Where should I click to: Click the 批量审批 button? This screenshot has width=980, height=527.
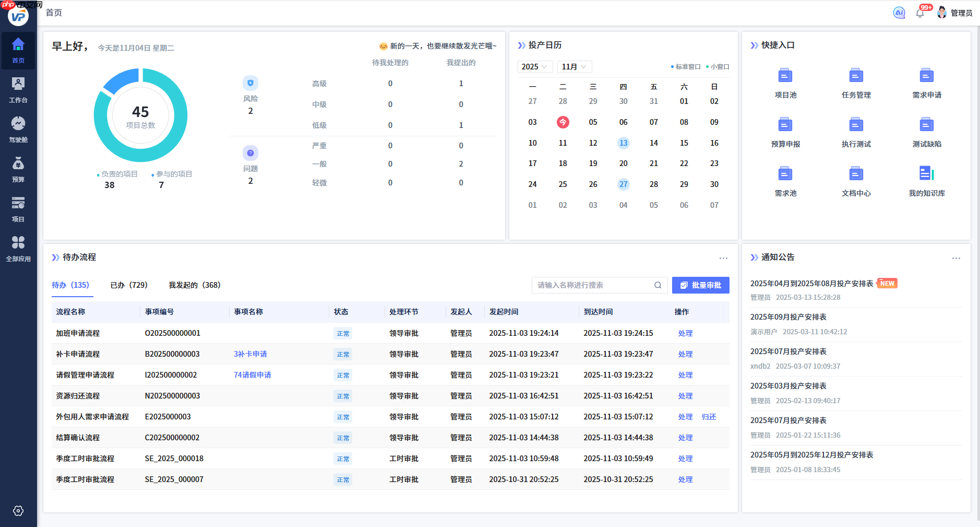(x=701, y=285)
